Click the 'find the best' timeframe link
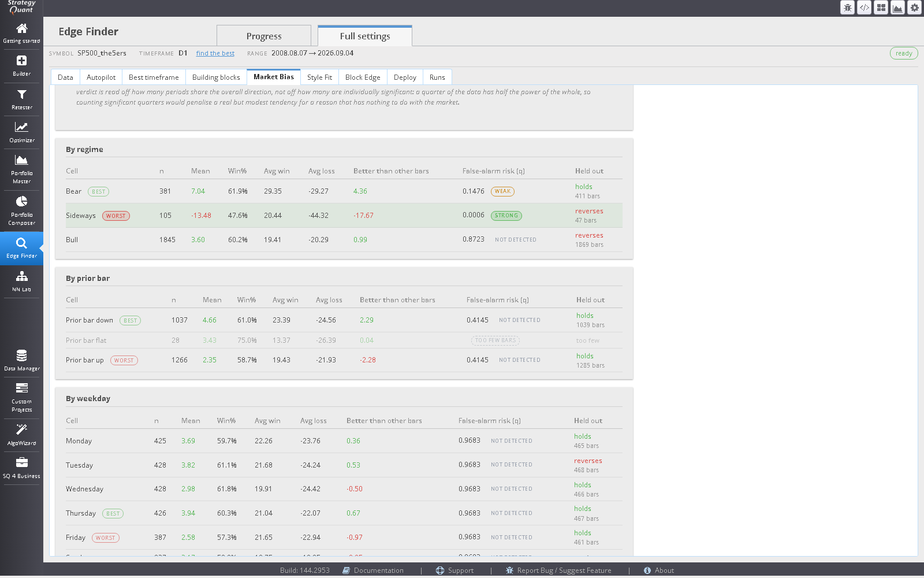 (215, 53)
